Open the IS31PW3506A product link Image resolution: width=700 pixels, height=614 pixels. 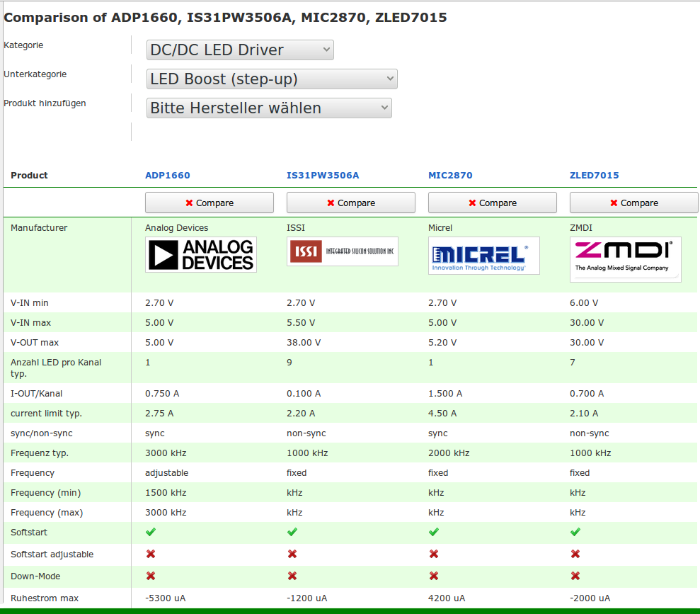coord(323,176)
